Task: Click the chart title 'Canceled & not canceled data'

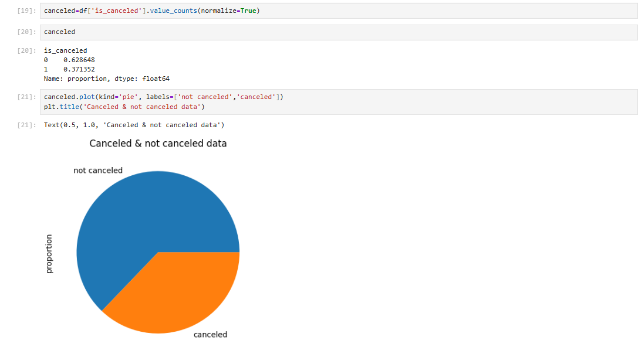Action: click(x=158, y=144)
